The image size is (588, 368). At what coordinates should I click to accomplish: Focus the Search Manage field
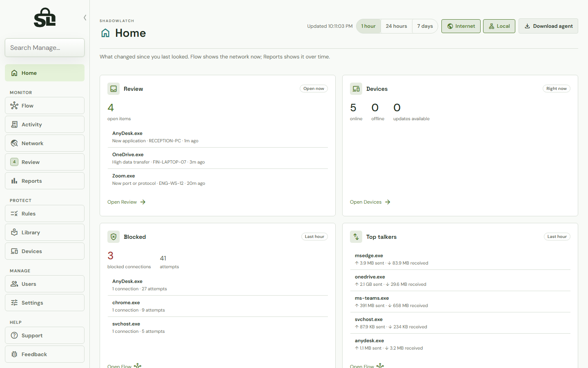click(45, 48)
